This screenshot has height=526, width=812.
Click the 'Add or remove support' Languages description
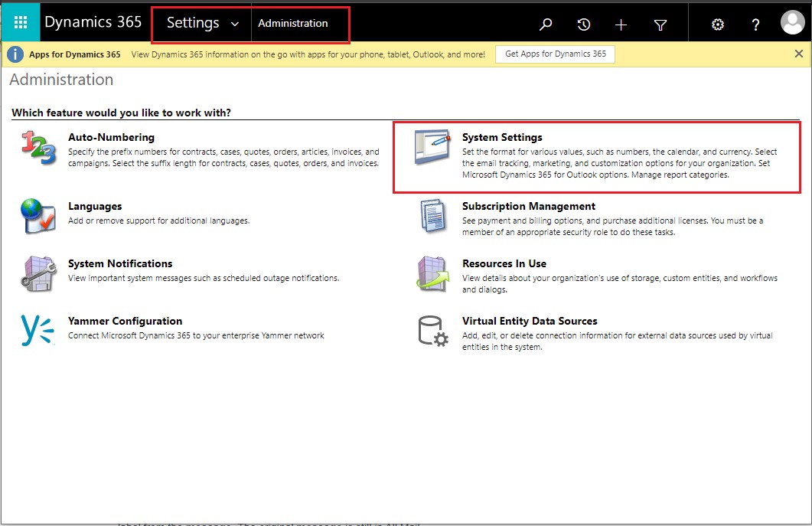pyautogui.click(x=159, y=221)
